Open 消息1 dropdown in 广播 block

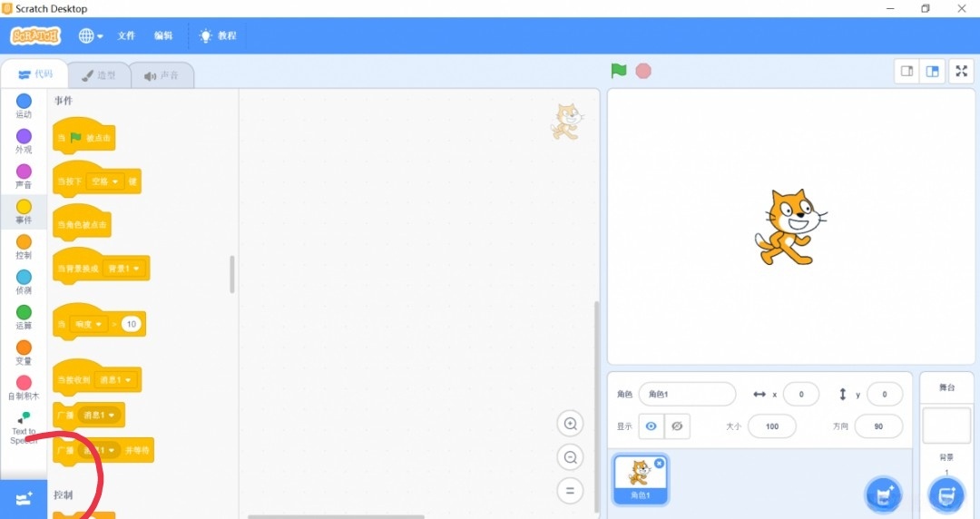pyautogui.click(x=99, y=416)
